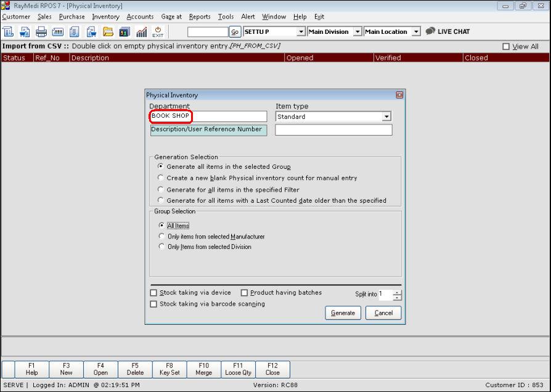Click the yellow folder toolbar icon

[108, 31]
